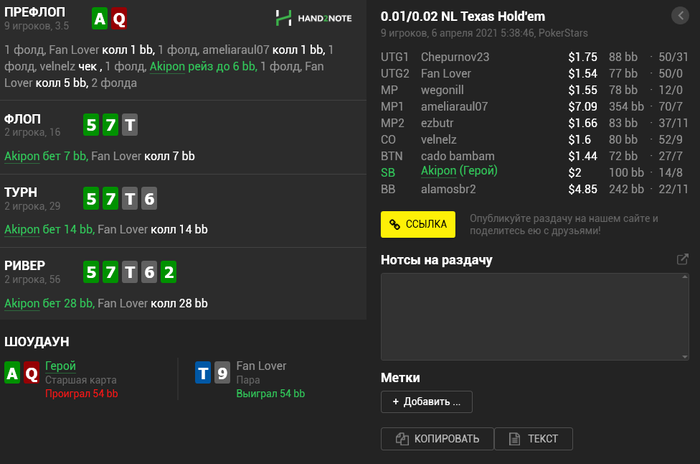Open Akipon (Герой) in the players list

[459, 171]
